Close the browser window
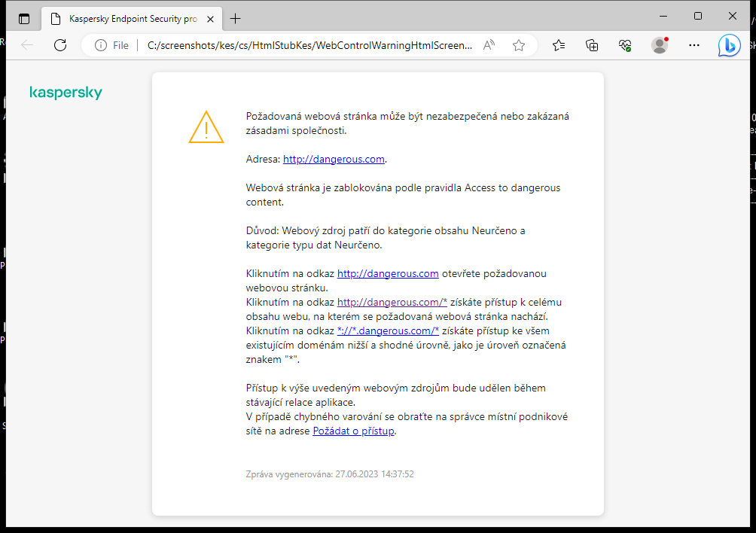The height and width of the screenshot is (533, 756). 733,16
